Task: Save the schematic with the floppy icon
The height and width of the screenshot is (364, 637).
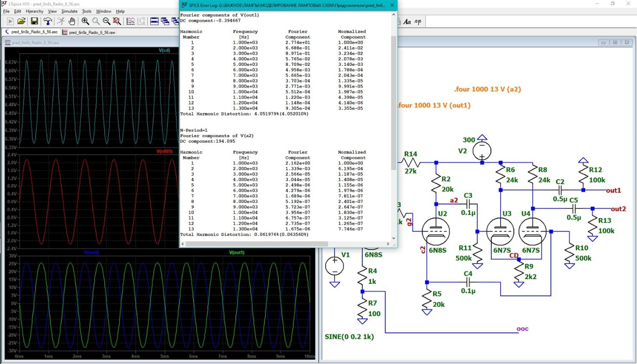Action: 34,21
